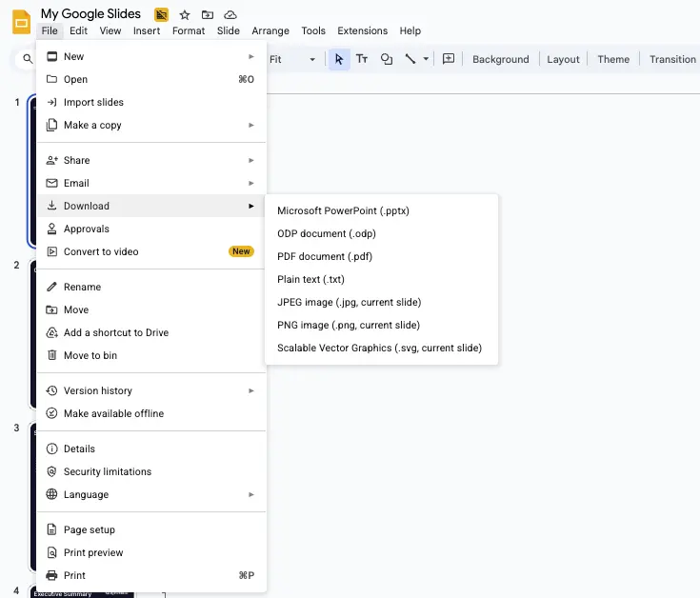The height and width of the screenshot is (598, 700).
Task: Open the View menu
Action: click(110, 30)
